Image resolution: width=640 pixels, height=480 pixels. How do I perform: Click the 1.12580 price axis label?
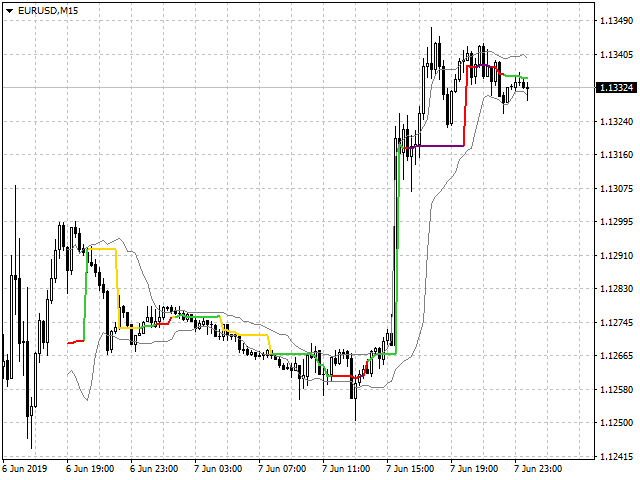click(x=616, y=389)
